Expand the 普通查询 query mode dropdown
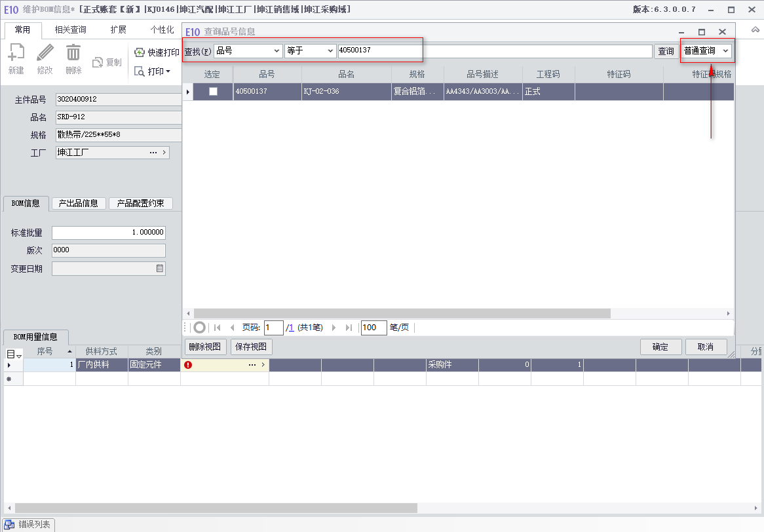This screenshot has height=532, width=764. [725, 50]
